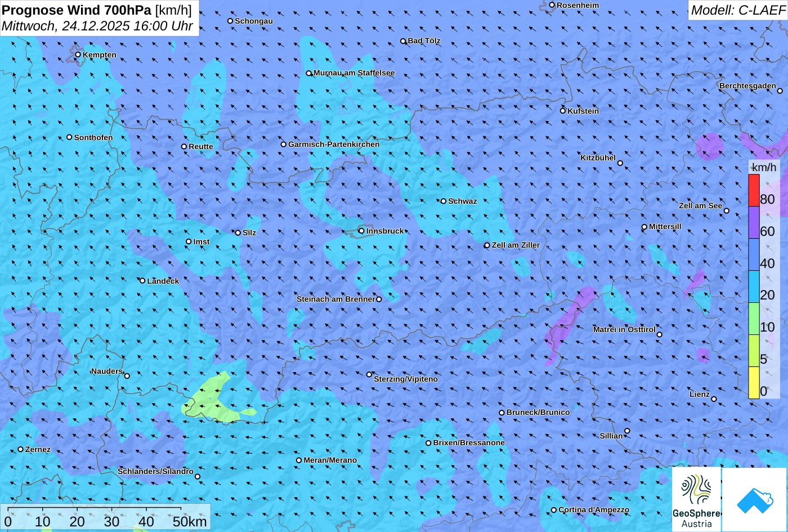Viewport: 788px width, 532px height.
Task: Click the Zernez location marker
Action: [x=21, y=449]
